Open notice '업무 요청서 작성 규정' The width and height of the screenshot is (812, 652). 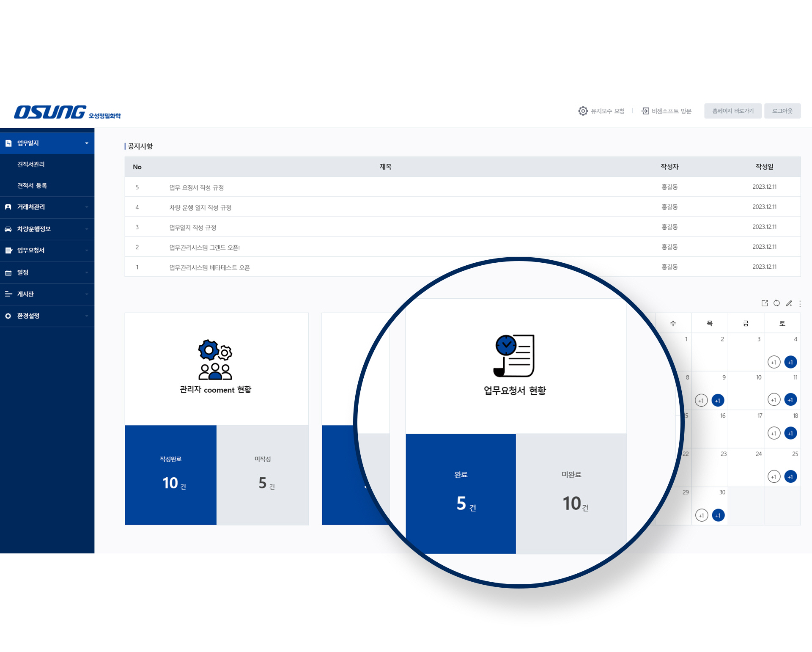point(197,187)
